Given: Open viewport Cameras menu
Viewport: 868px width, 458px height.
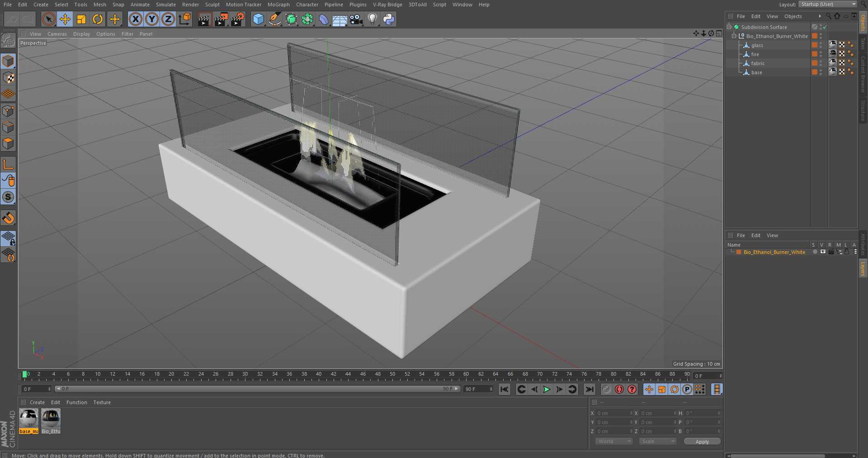Looking at the screenshot, I should pyautogui.click(x=57, y=34).
